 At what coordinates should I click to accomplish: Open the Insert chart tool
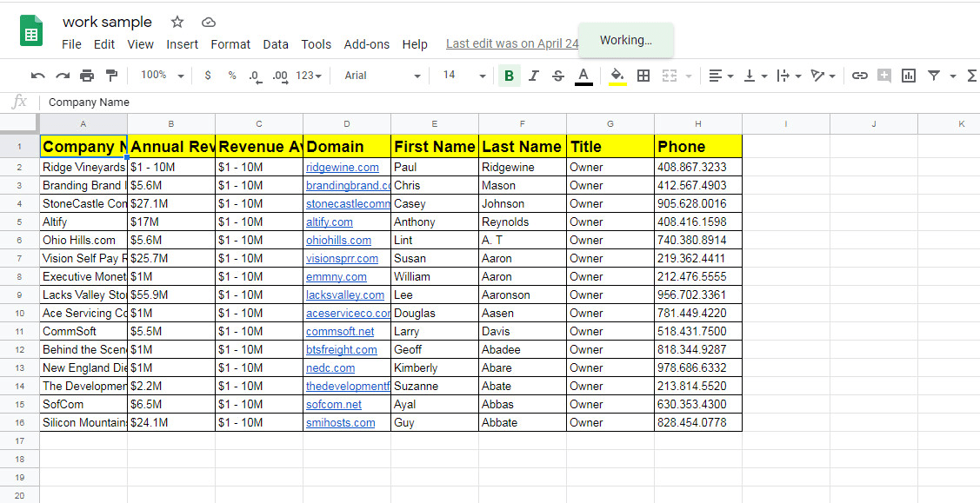(x=908, y=76)
